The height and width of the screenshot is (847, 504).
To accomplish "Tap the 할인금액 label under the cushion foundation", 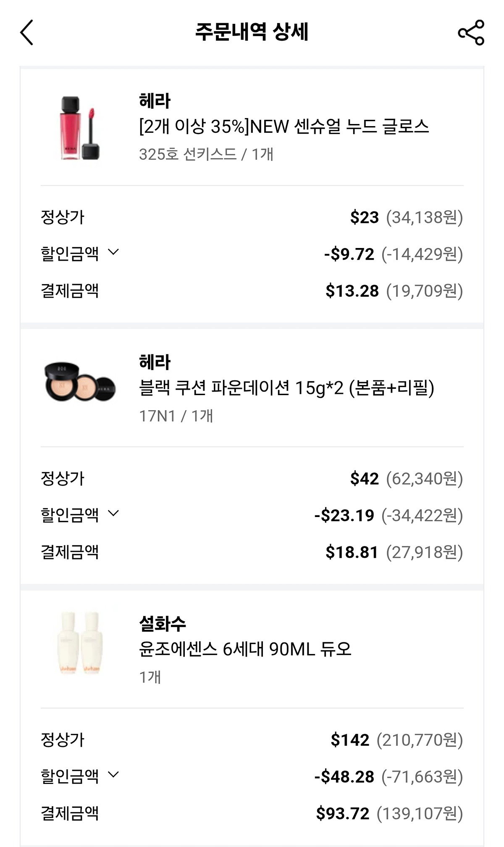I will [70, 515].
